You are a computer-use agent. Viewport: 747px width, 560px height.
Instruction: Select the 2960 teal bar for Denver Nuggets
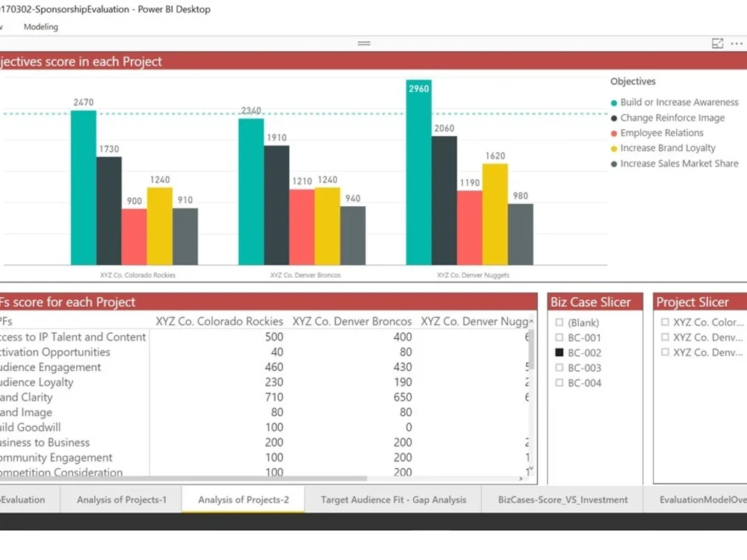419,172
